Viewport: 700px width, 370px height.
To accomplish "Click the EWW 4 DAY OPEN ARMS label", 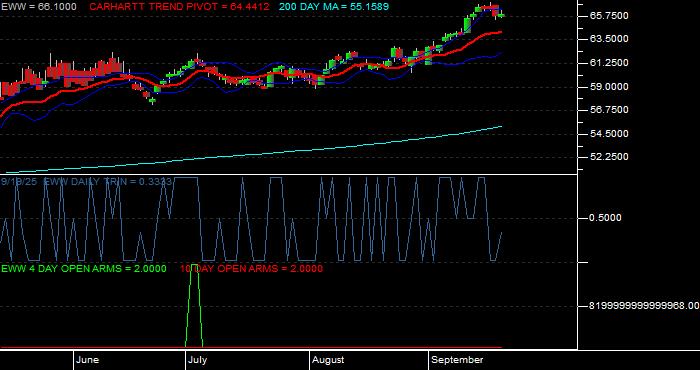I will click(x=84, y=269).
